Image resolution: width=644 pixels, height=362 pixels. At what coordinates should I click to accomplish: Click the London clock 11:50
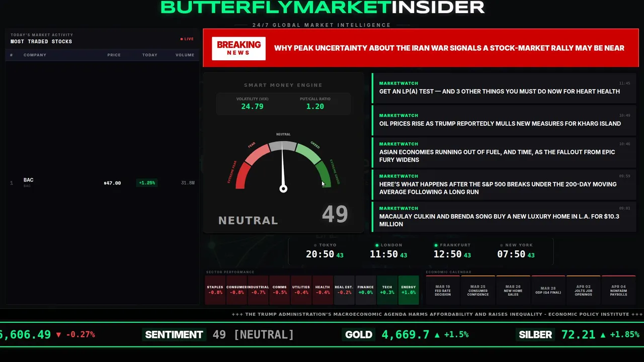[384, 254]
